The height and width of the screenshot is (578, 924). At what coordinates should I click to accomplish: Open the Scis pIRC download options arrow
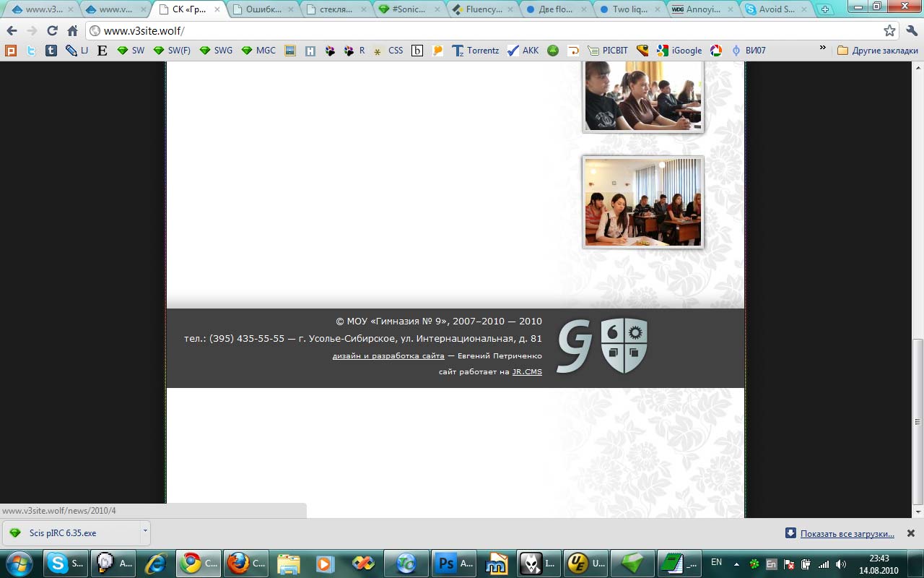145,531
